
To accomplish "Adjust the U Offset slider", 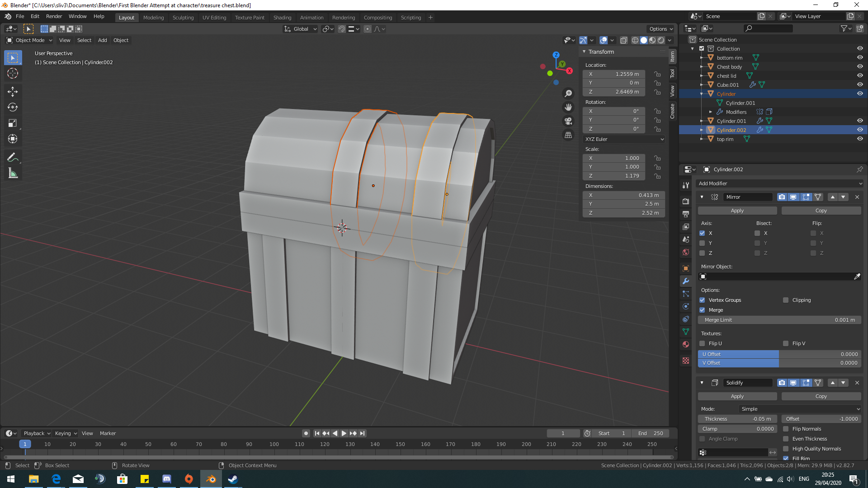I will click(779, 354).
